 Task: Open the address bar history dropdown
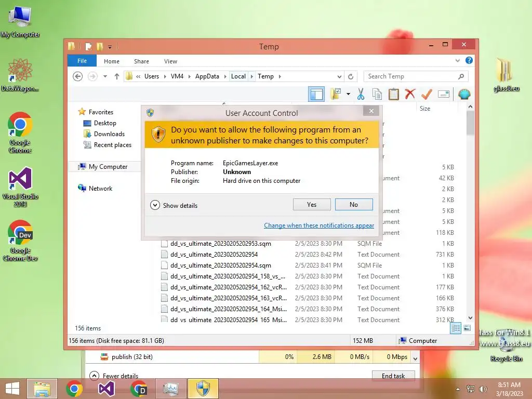339,77
